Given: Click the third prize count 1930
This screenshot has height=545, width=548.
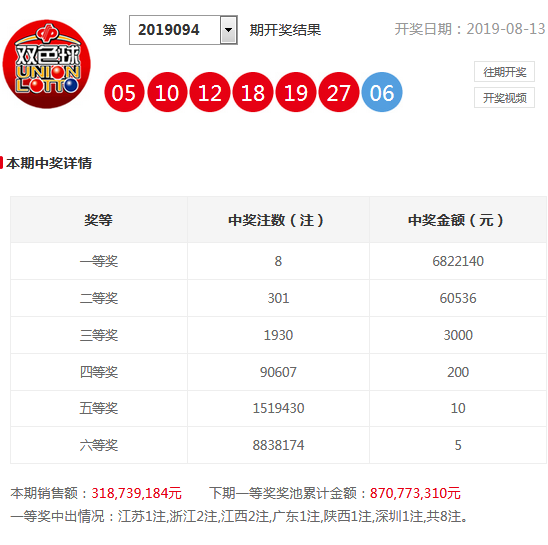Looking at the screenshot, I should click(x=278, y=336).
